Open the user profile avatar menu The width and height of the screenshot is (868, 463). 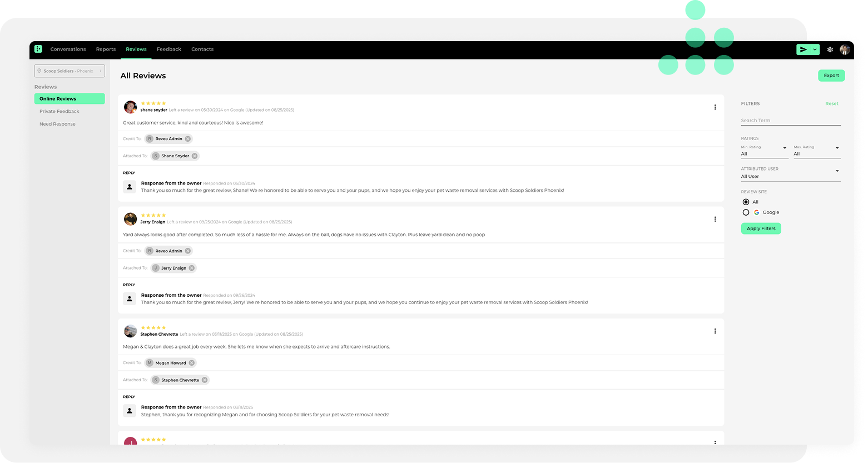pos(844,49)
